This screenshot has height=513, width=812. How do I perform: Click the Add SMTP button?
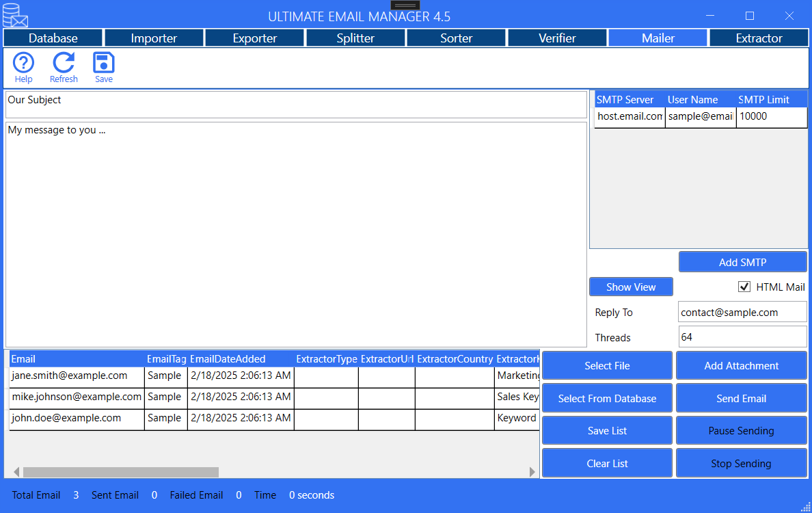(742, 261)
